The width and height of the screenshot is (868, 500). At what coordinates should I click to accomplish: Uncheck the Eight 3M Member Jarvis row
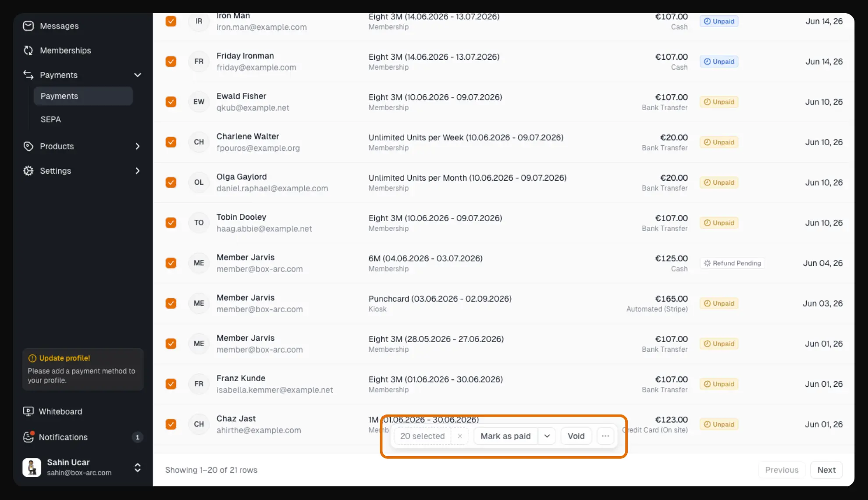171,343
